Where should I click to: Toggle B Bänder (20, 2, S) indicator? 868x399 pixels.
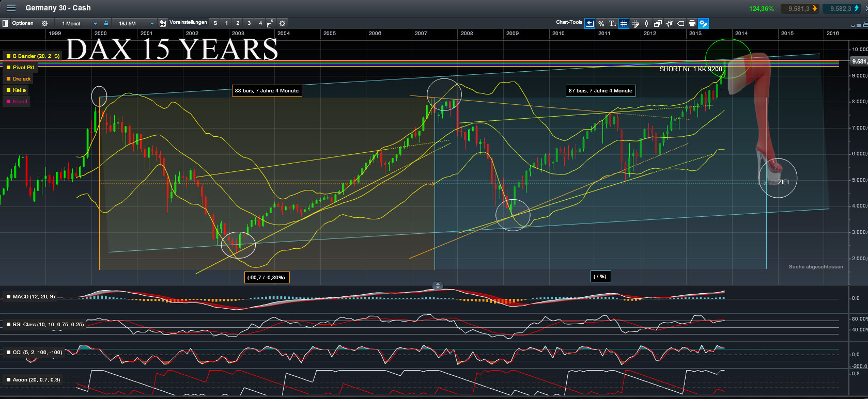[x=33, y=56]
